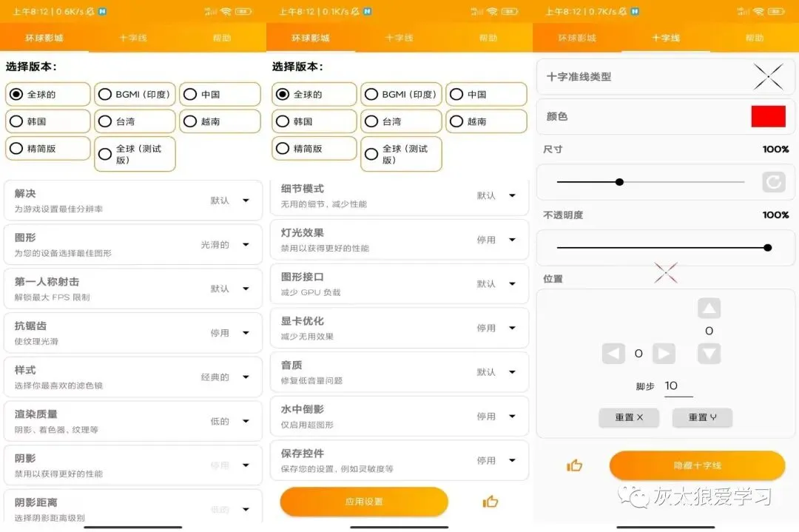Screen dimensions: 799x532
Task: Go to 环球影城 tab in right phone
Action: coord(577,38)
